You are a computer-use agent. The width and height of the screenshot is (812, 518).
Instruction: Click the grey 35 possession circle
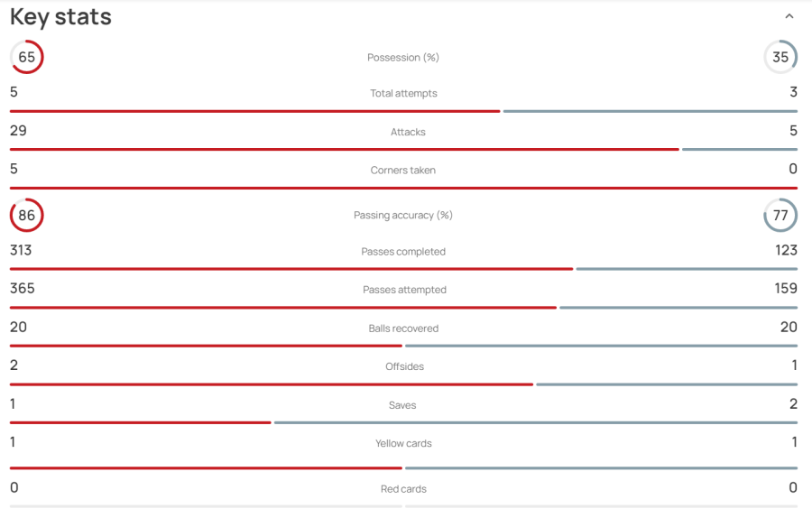pyautogui.click(x=780, y=57)
